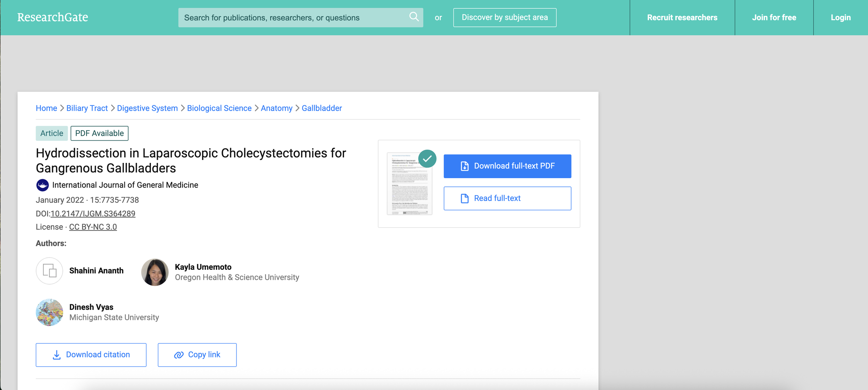
Task: Open Recruit researchers menu item
Action: tap(682, 18)
